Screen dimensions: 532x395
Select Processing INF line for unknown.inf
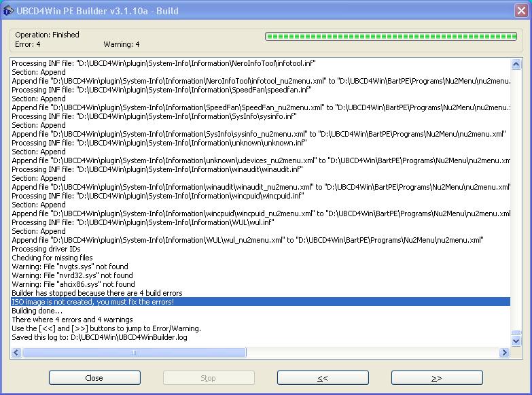click(261, 143)
